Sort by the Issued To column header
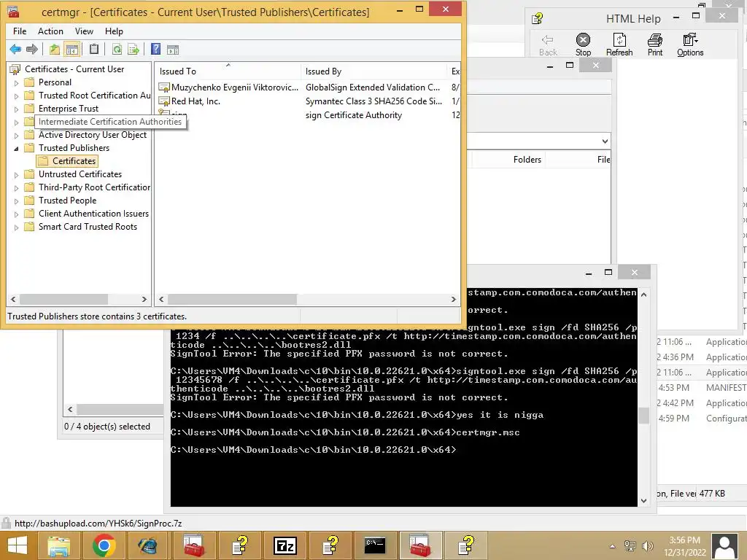This screenshot has height=560, width=747. coord(228,71)
